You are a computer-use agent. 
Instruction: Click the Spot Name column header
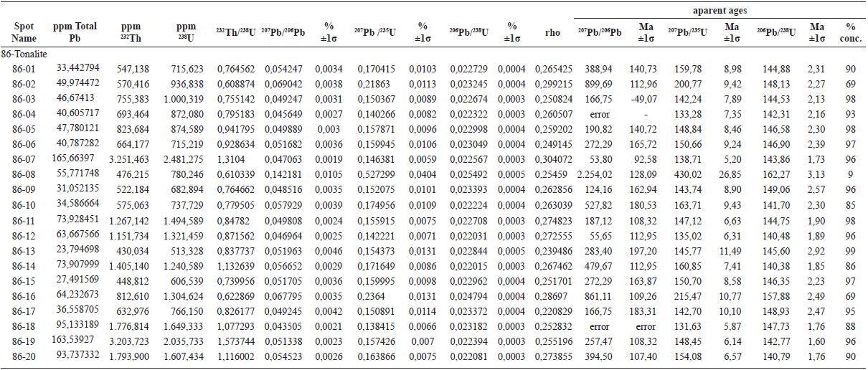click(x=24, y=32)
